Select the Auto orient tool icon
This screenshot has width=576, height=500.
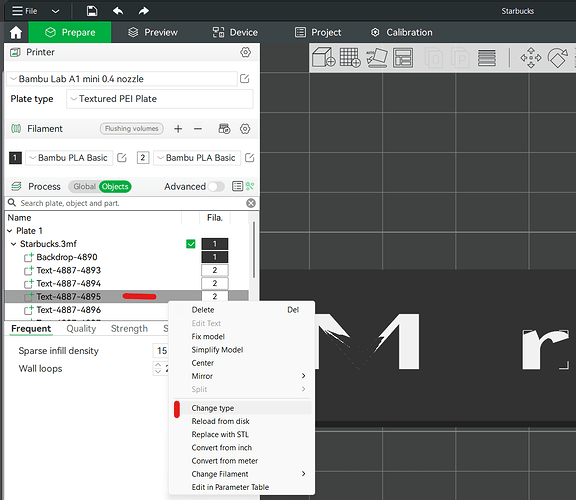377,58
